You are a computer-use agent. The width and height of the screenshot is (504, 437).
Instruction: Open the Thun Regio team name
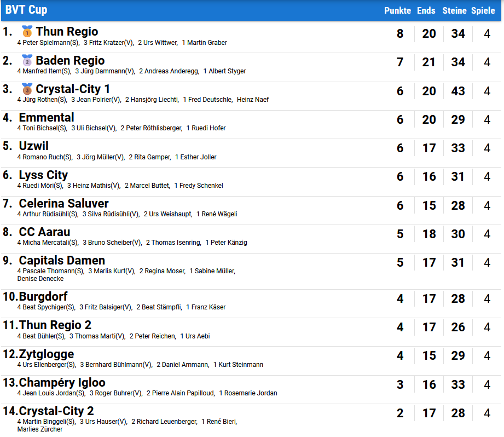(x=67, y=32)
